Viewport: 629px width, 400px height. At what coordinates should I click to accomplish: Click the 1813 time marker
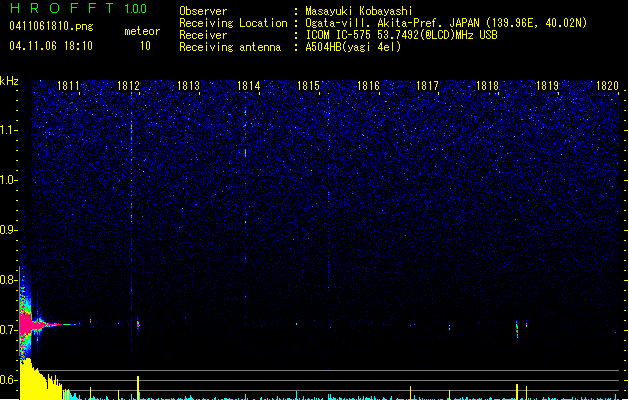point(189,86)
